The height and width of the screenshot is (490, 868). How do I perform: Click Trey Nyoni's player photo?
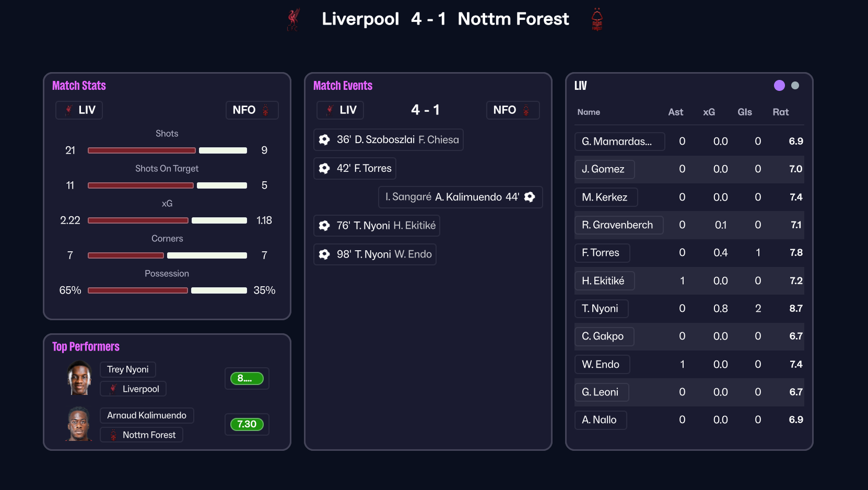click(x=79, y=378)
